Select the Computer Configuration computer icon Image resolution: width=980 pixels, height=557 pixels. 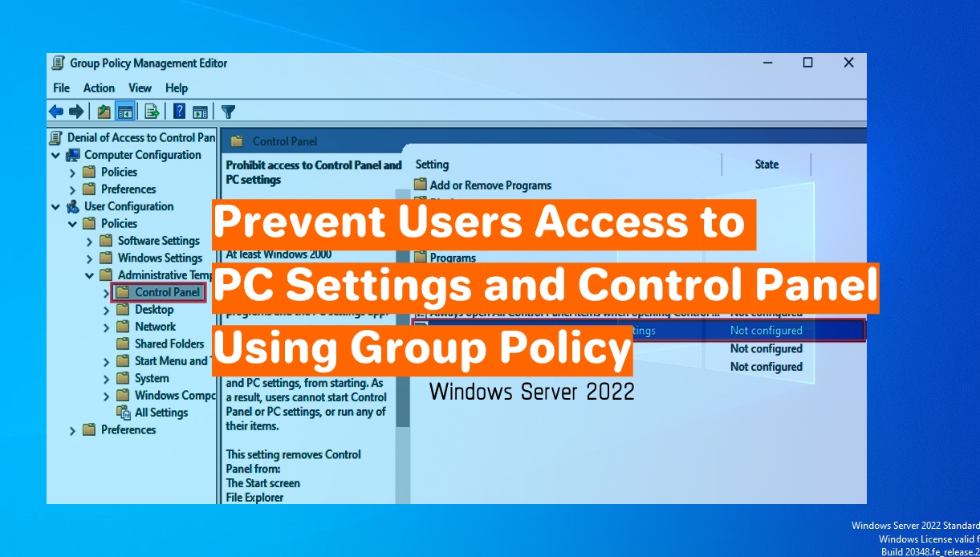[73, 155]
